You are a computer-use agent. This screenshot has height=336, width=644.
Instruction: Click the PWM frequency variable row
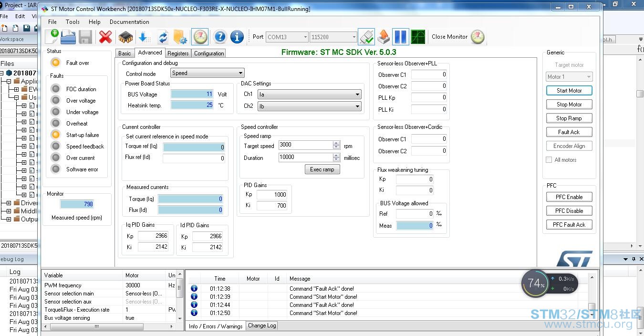coord(110,285)
